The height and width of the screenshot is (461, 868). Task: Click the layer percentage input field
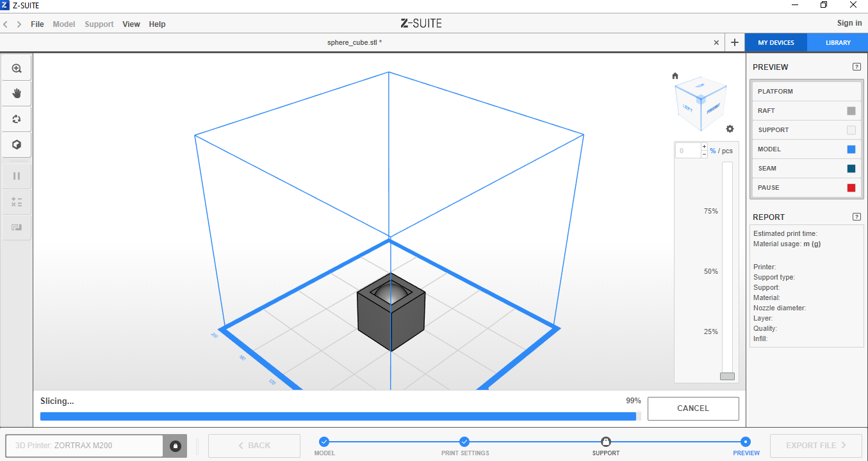coord(689,151)
